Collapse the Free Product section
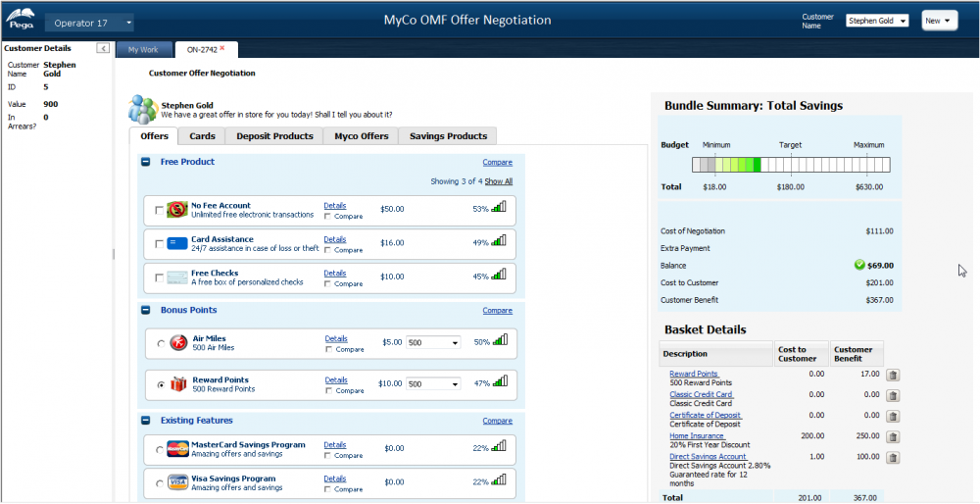The height and width of the screenshot is (504, 980). (x=146, y=162)
